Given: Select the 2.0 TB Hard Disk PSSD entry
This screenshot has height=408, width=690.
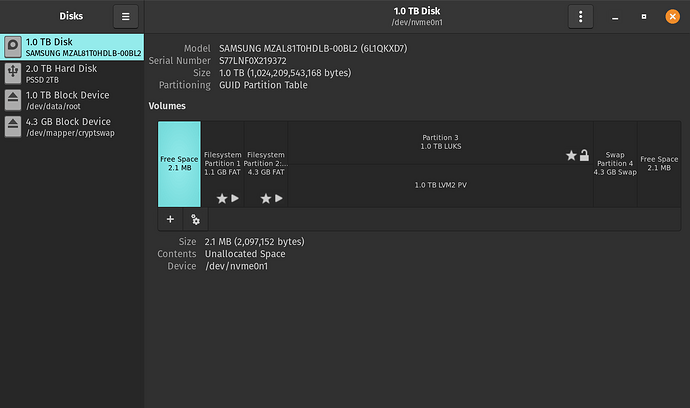Looking at the screenshot, I should point(72,74).
